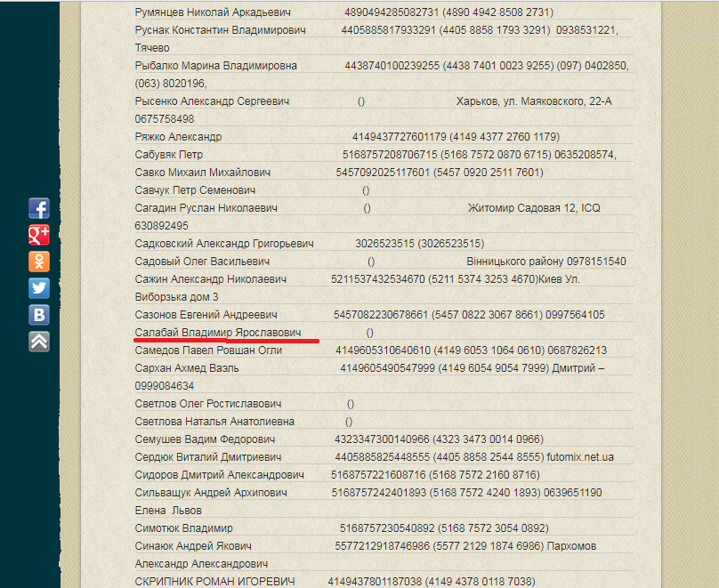
Task: Select the row for Румянцев Николай Аркадьевич
Action: point(213,12)
